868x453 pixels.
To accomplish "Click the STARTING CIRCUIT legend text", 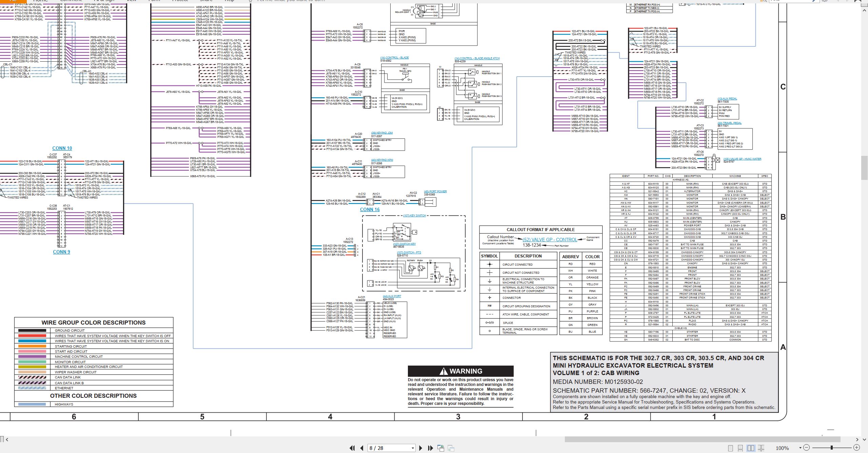I will coord(71,346).
